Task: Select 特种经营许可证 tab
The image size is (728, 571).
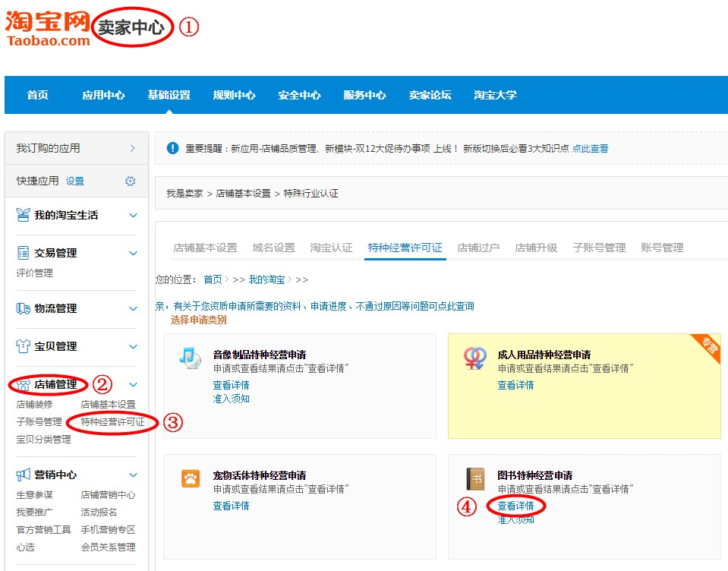Action: (x=405, y=248)
